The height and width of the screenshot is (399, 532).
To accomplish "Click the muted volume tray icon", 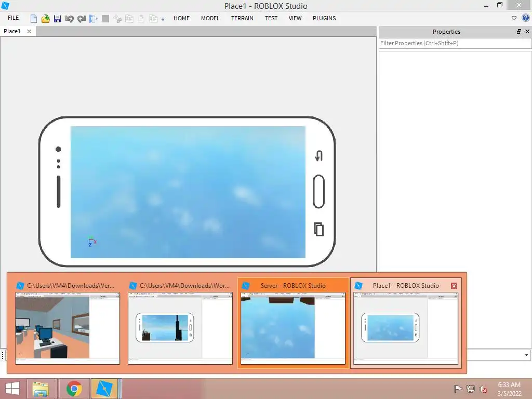I will pyautogui.click(x=483, y=389).
